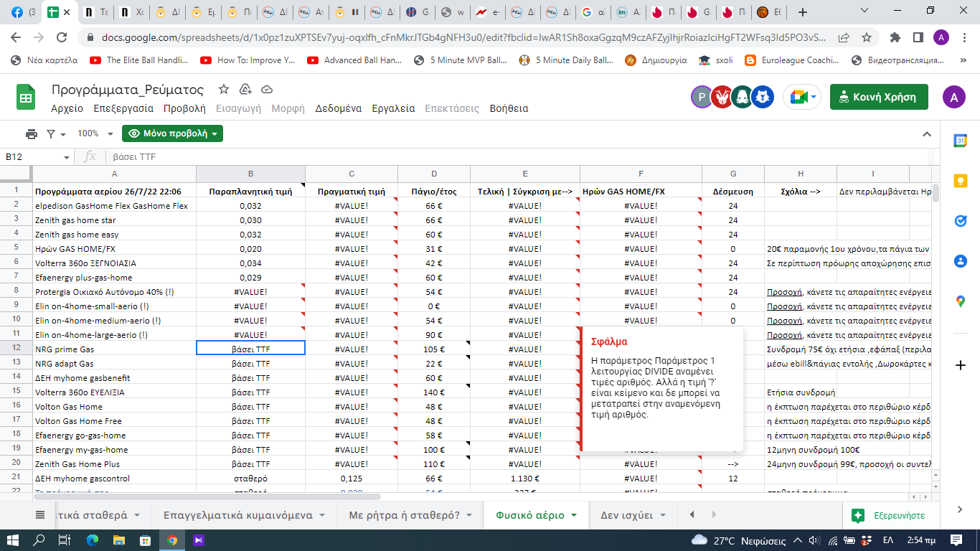Viewport: 980px width, 551px height.
Task: Open the Google Calendar side panel
Action: click(960, 141)
